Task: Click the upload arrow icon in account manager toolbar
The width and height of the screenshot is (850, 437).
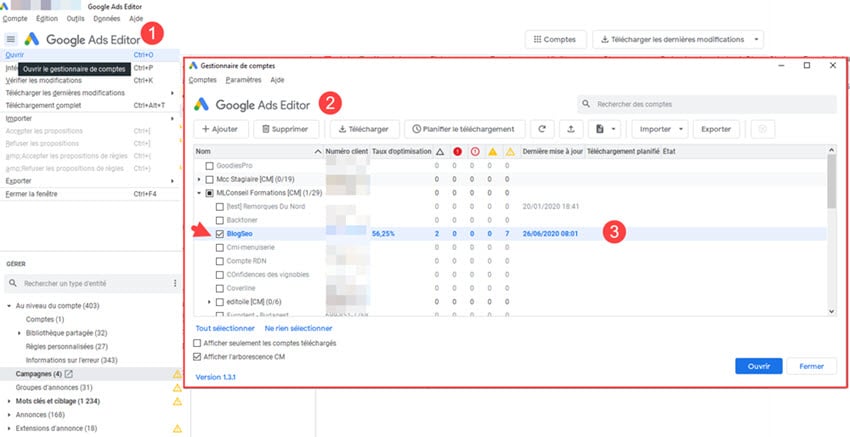Action: pos(571,129)
